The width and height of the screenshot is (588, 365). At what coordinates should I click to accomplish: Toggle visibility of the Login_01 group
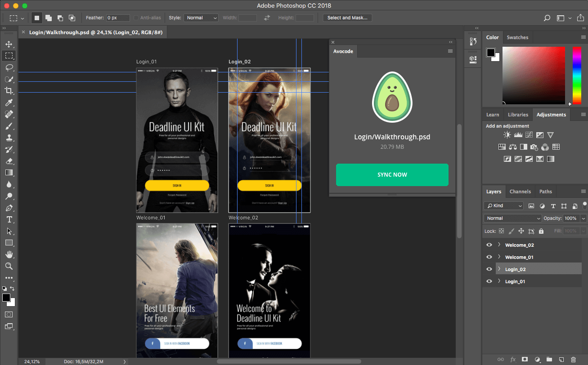point(489,281)
